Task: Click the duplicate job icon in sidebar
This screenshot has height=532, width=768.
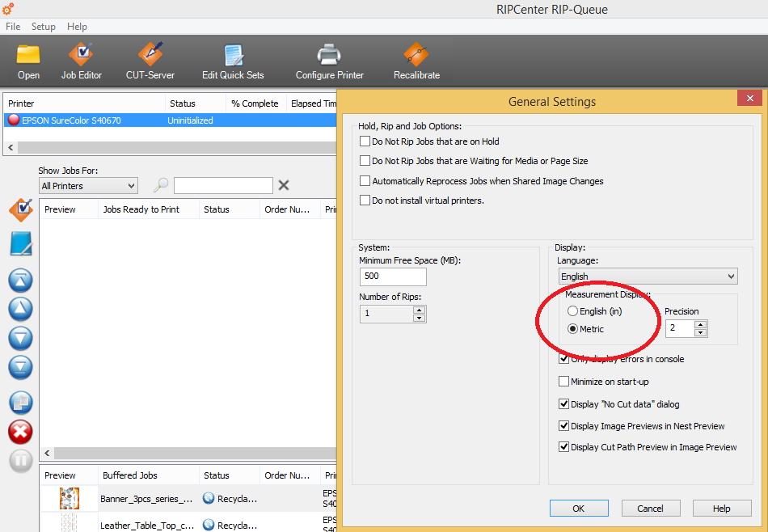Action: [x=20, y=402]
